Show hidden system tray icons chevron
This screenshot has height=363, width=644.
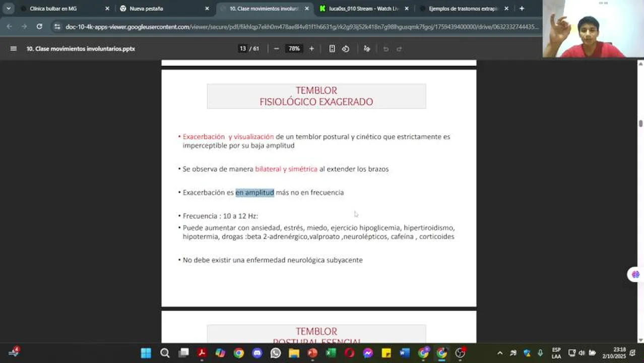(499, 353)
